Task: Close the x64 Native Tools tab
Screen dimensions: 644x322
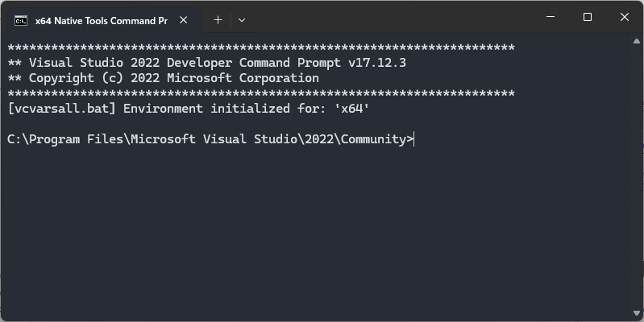Action: (x=184, y=20)
